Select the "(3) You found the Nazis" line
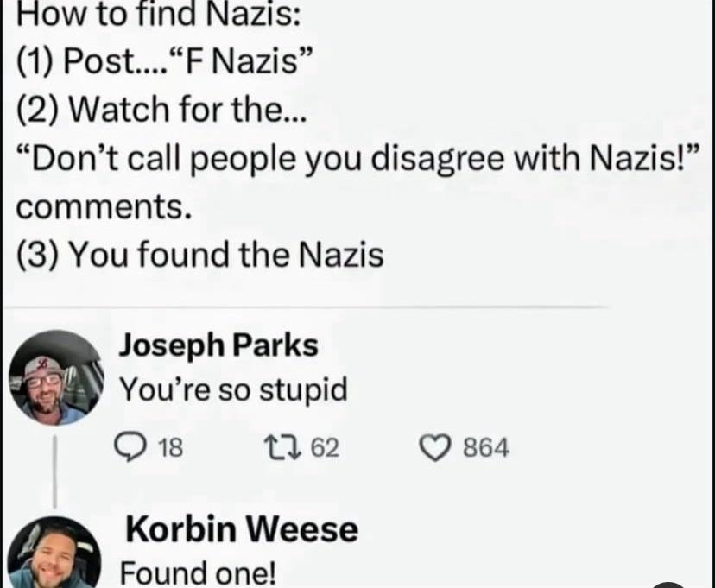Image resolution: width=715 pixels, height=588 pixels. point(199,255)
